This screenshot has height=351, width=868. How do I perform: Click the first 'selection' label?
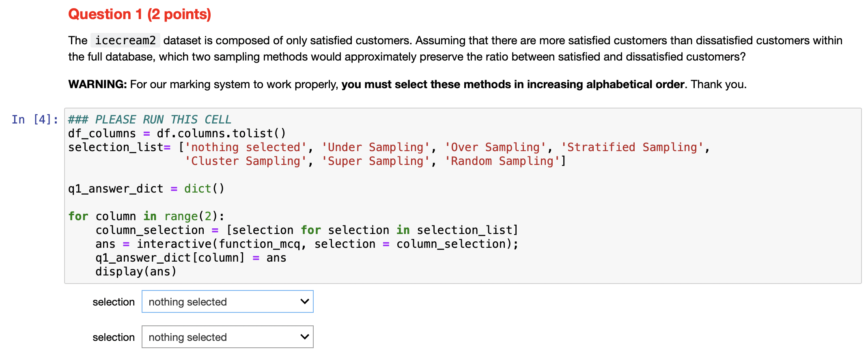[x=114, y=302]
